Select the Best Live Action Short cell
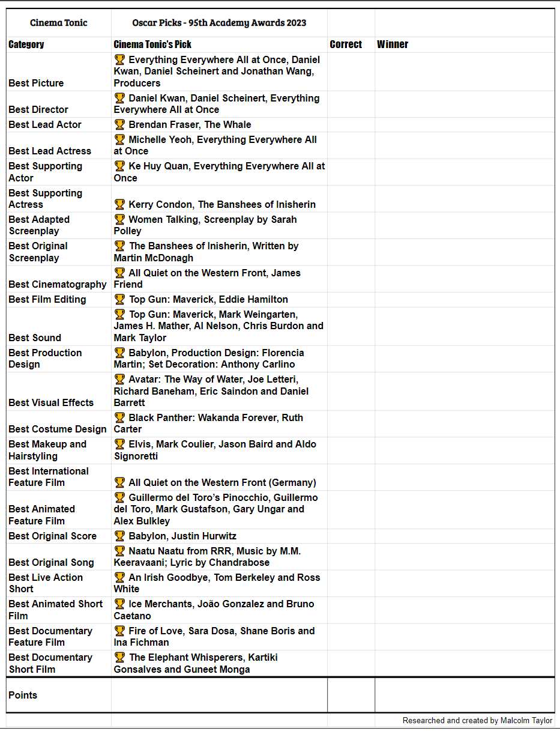This screenshot has width=560, height=734. [x=59, y=583]
